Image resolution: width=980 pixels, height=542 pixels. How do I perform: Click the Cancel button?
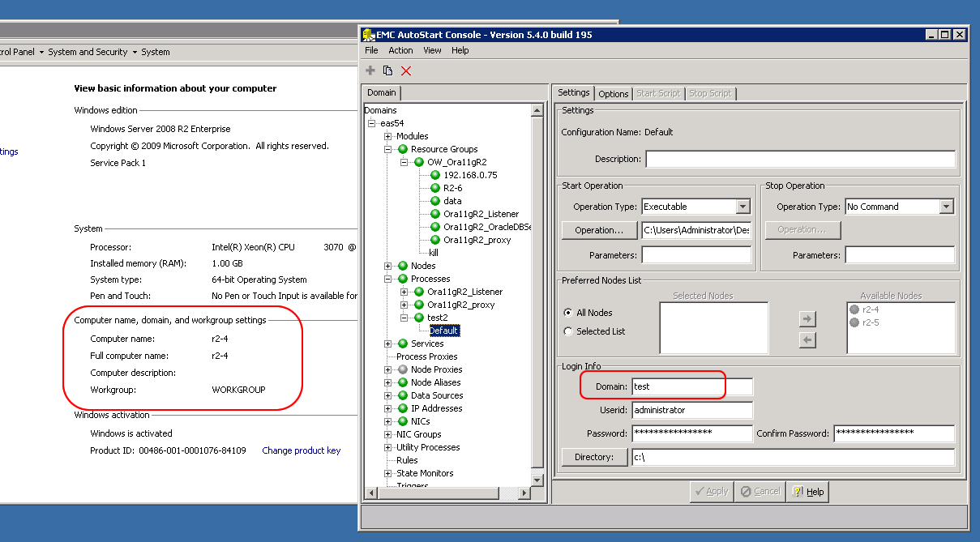pyautogui.click(x=760, y=492)
